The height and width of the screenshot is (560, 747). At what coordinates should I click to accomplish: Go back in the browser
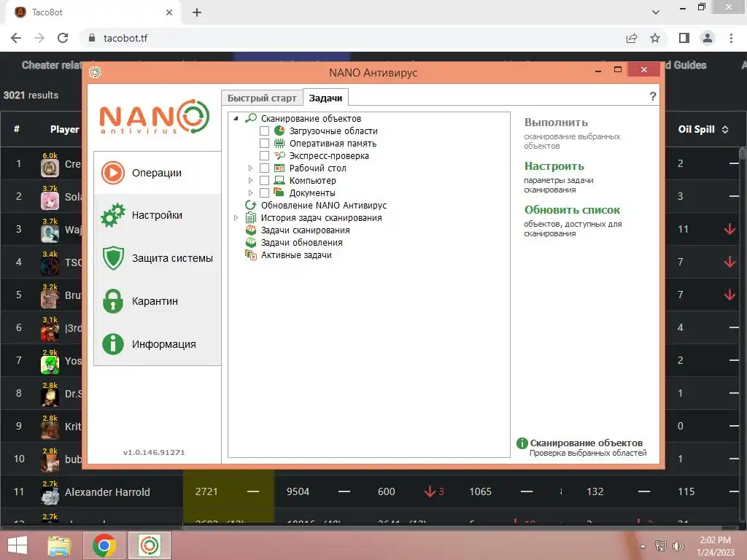(x=16, y=38)
